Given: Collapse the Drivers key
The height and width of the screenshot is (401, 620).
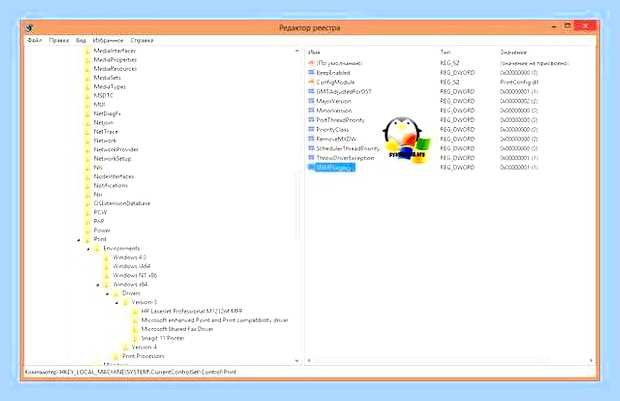Looking at the screenshot, I should point(107,294).
